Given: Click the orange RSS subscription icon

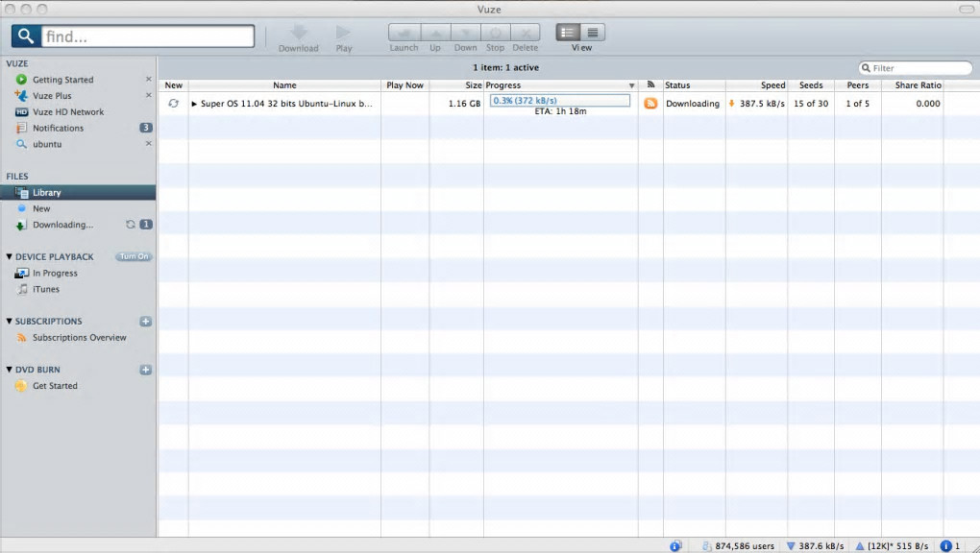Looking at the screenshot, I should (x=650, y=104).
